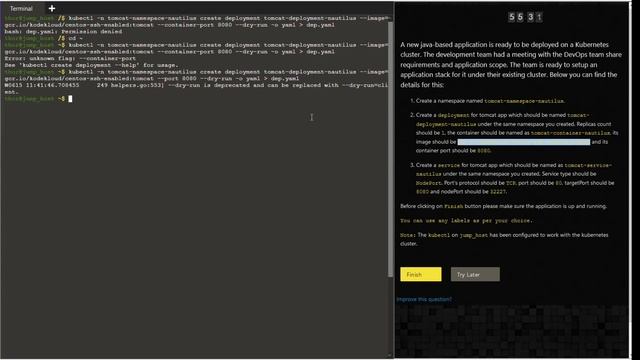Open the Improve this question link
The height and width of the screenshot is (360, 640).
(424, 299)
